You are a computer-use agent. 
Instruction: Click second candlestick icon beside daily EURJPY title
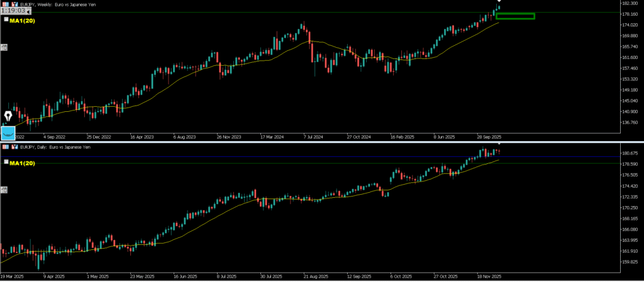pyautogui.click(x=14, y=146)
